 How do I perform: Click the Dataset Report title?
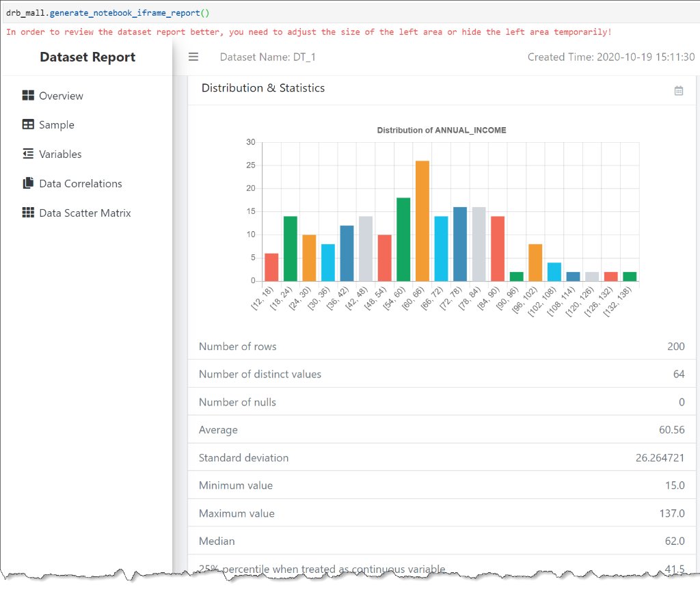point(87,57)
